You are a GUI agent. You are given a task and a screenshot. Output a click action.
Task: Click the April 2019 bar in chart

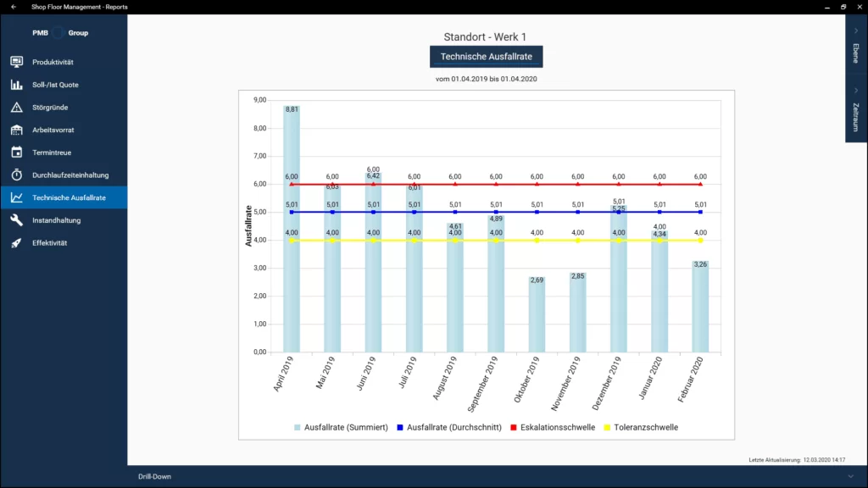291,229
